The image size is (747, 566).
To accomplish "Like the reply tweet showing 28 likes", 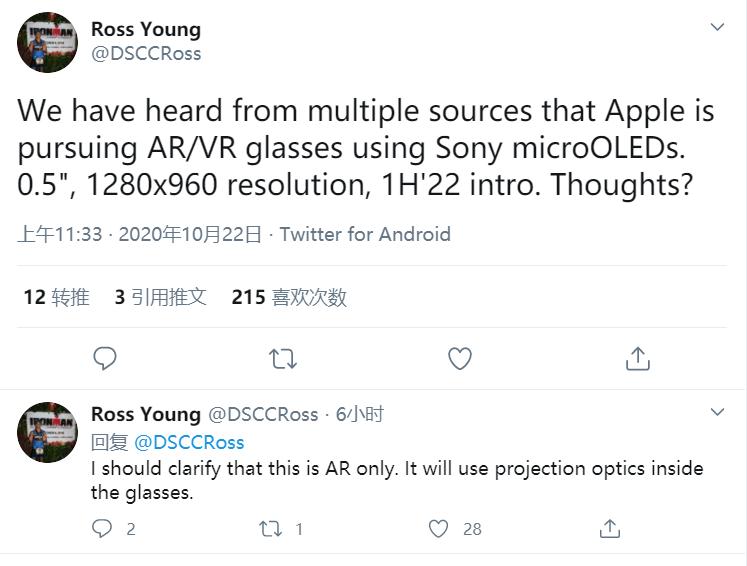I will point(439,528).
